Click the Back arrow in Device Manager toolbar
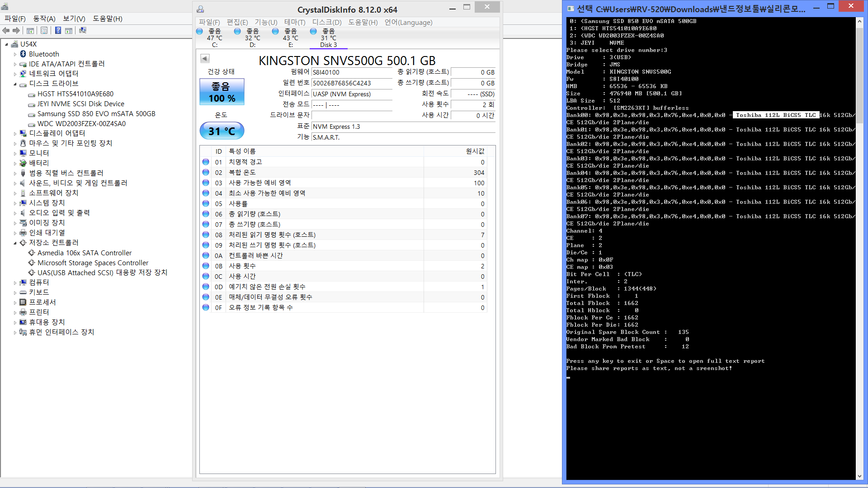 click(x=6, y=30)
